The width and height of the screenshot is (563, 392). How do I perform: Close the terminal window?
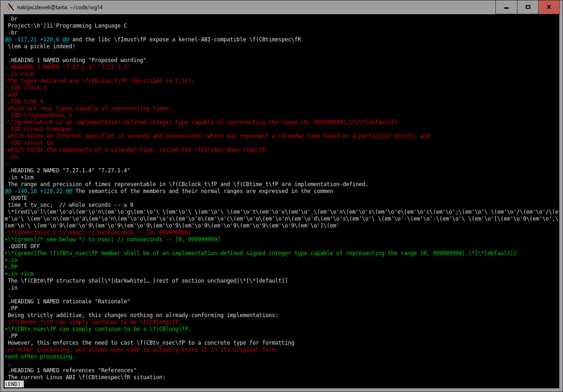click(x=549, y=7)
